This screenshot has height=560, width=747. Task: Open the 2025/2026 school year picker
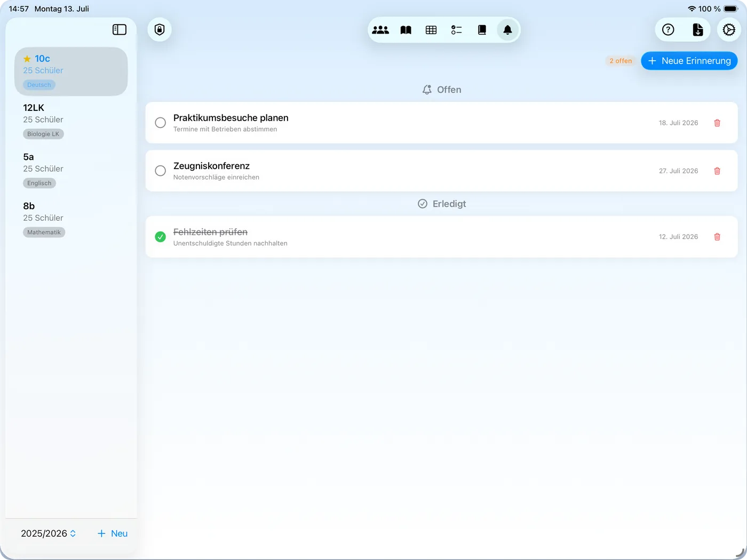(x=49, y=533)
